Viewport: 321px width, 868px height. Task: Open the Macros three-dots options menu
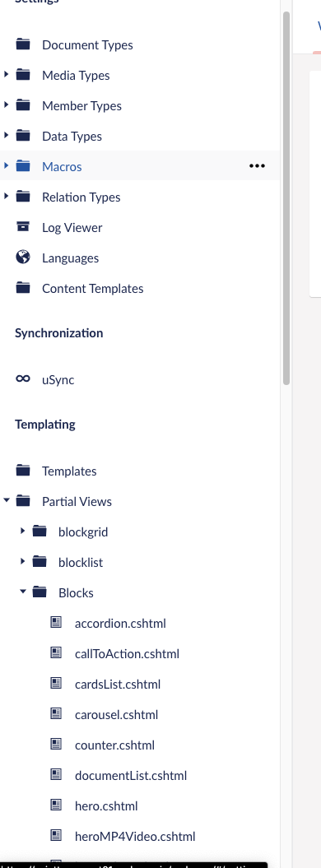[257, 165]
